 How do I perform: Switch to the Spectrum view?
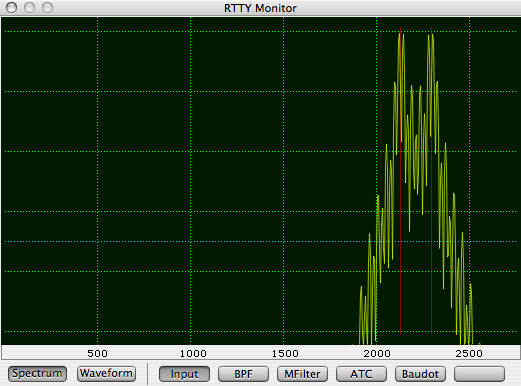coord(37,374)
